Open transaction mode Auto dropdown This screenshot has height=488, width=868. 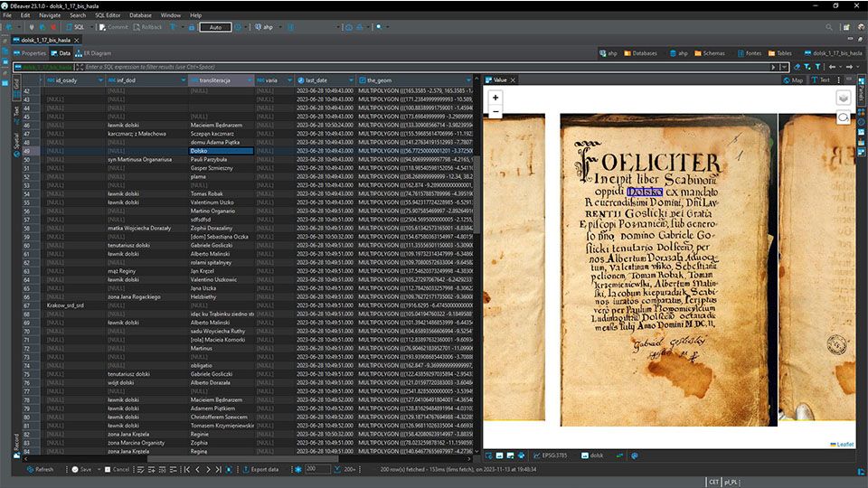point(214,27)
